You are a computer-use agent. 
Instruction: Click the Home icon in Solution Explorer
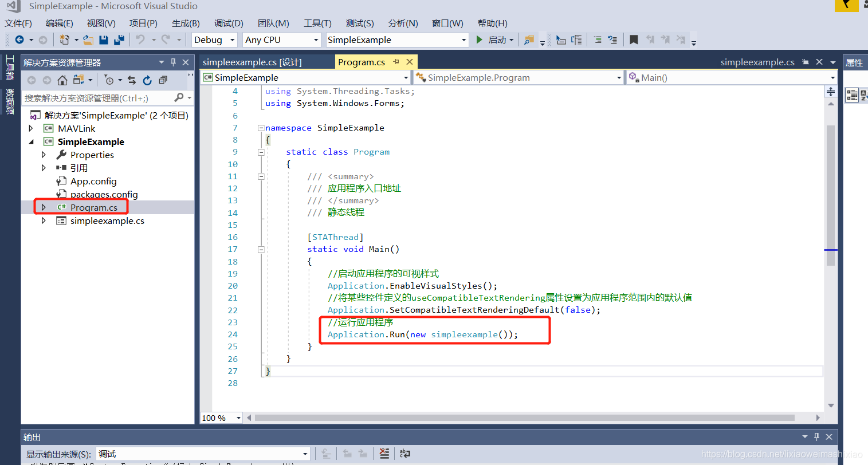click(62, 80)
